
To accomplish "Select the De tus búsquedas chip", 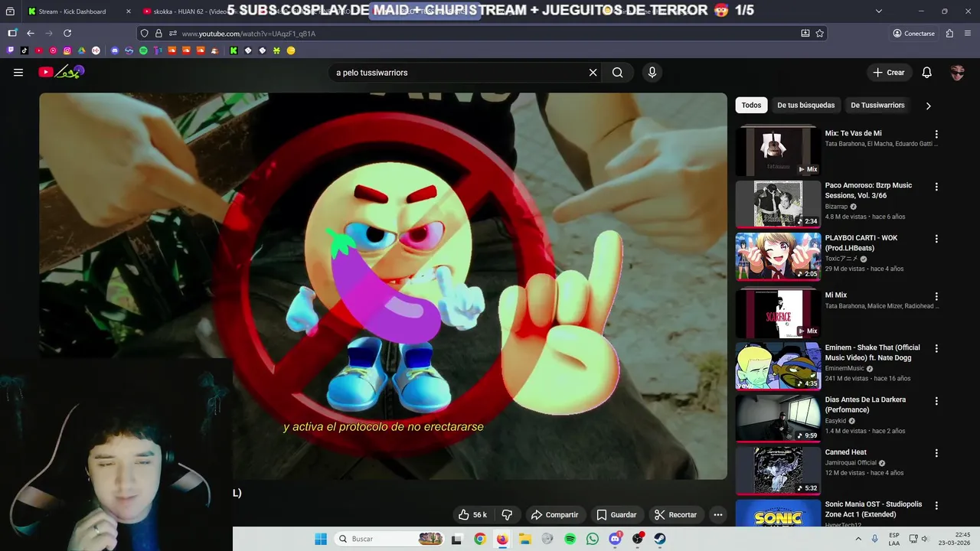I will click(x=805, y=106).
